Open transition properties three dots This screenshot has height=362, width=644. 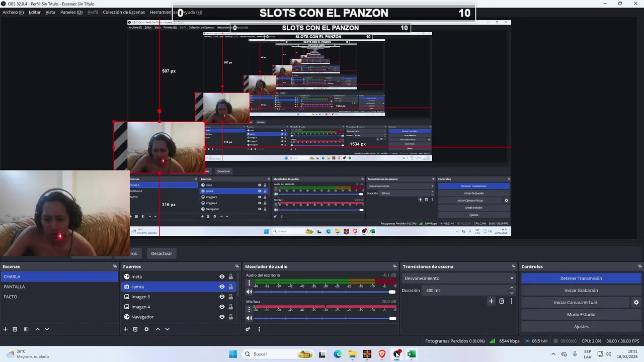[x=511, y=301]
